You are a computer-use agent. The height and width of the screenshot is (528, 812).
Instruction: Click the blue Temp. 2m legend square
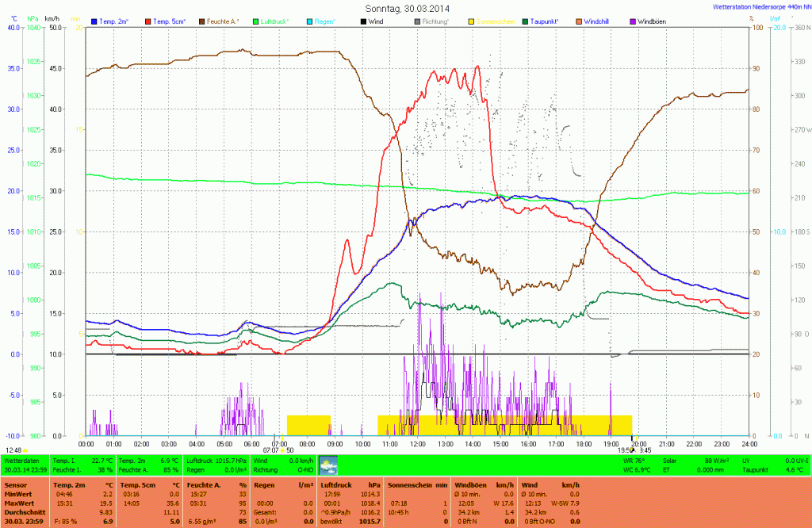pos(94,21)
